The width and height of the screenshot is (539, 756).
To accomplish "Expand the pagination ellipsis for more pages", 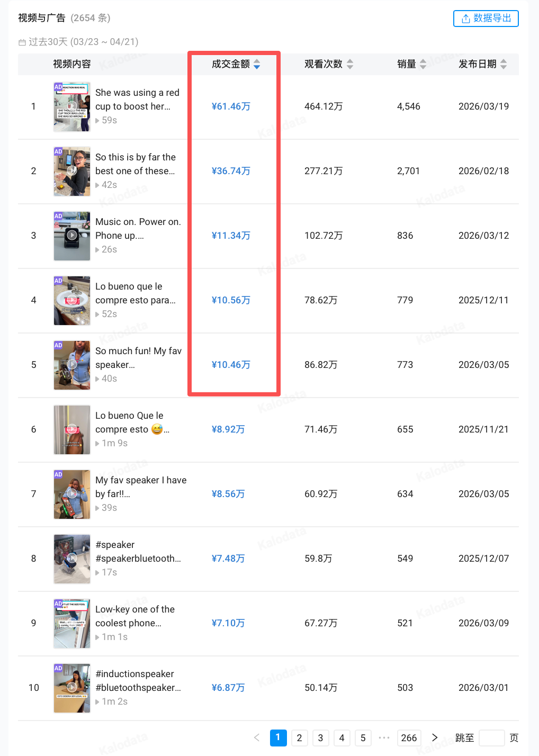I will click(384, 738).
